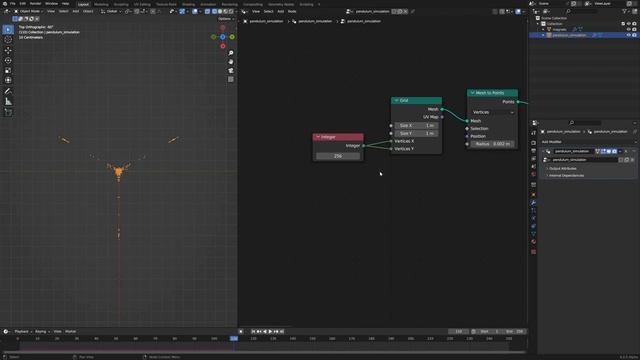The height and width of the screenshot is (360, 640).
Task: Expand the Internal Dependencies panel
Action: click(566, 176)
